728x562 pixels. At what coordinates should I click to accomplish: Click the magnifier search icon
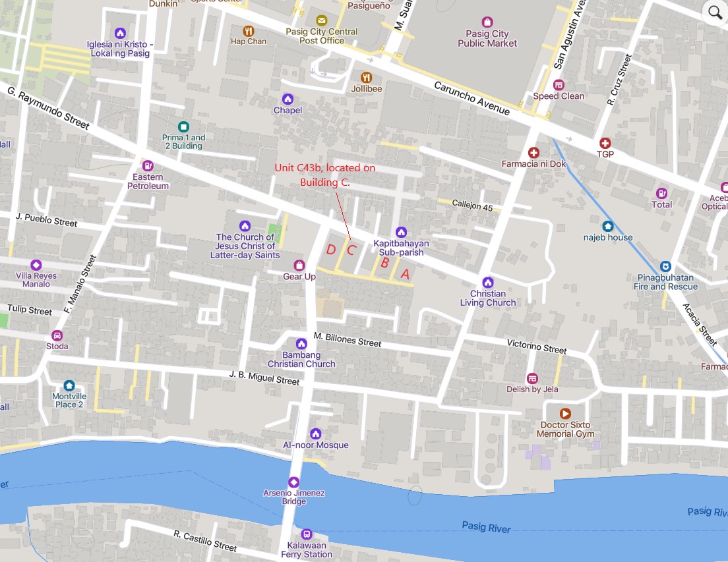715,11
